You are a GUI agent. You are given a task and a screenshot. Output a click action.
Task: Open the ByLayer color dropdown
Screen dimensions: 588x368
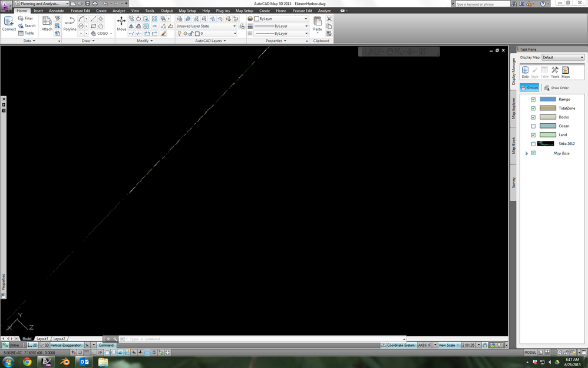click(280, 18)
